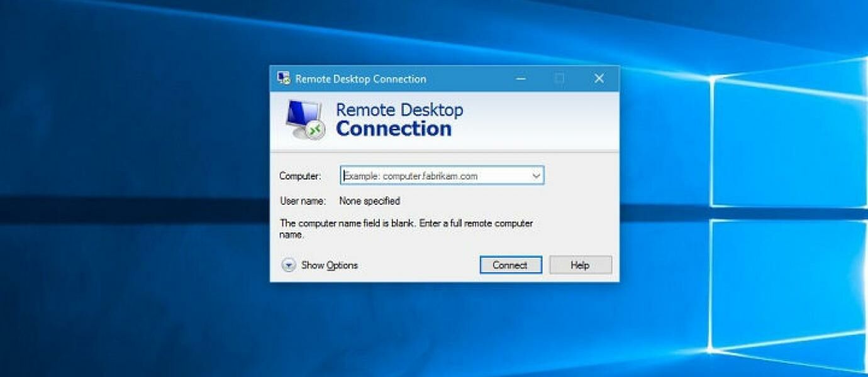Click the dropdown chevron beside the Computer field
868x377 pixels.
point(537,175)
